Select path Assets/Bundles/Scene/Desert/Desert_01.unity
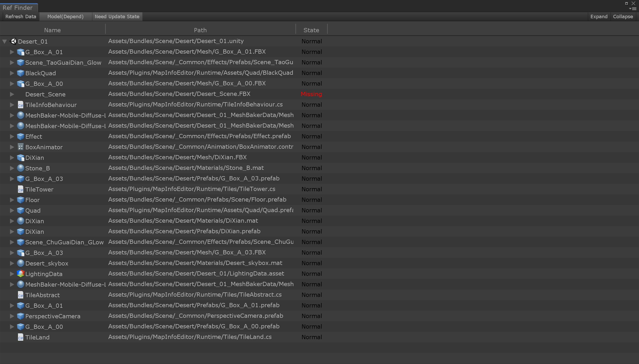 (x=176, y=41)
